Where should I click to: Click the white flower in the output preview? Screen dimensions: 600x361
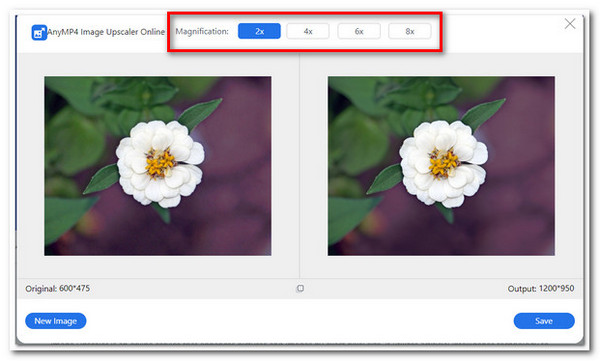point(443,163)
